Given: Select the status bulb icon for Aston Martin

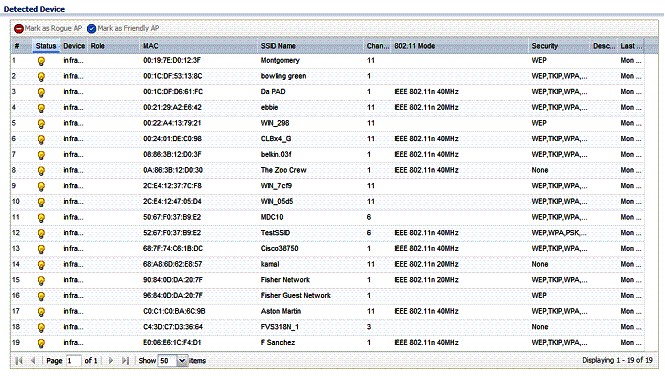Looking at the screenshot, I should point(41,312).
